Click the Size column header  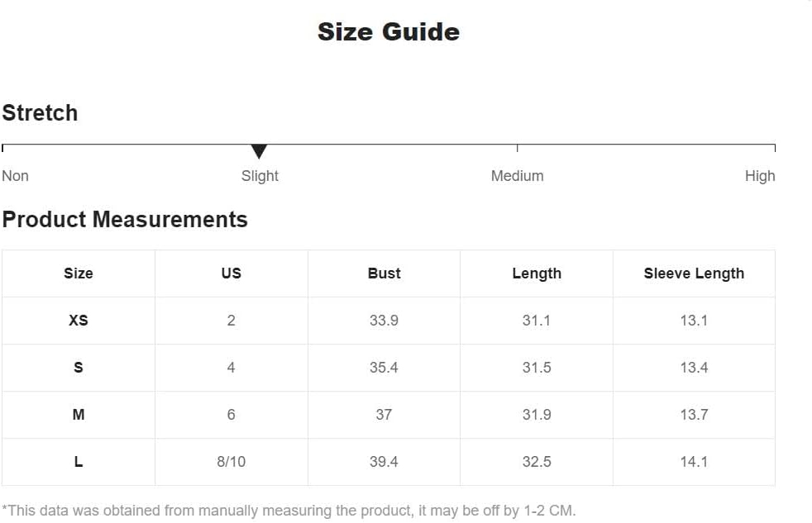tap(79, 273)
